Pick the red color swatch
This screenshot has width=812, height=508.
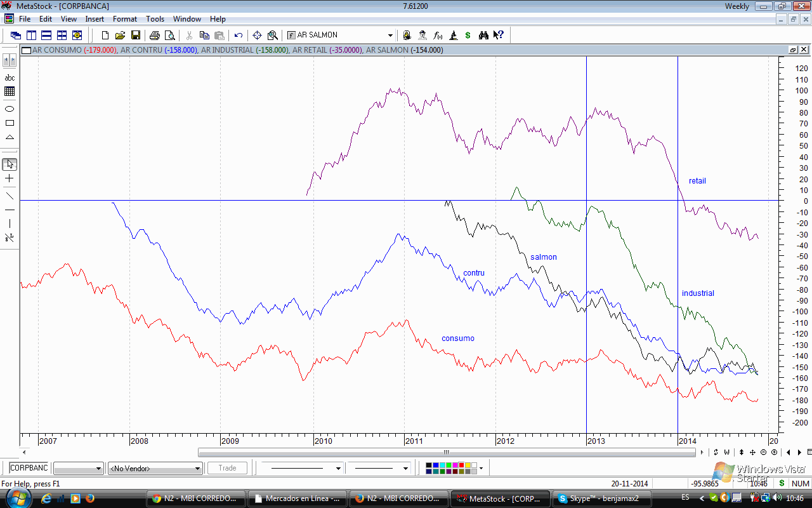click(x=461, y=465)
